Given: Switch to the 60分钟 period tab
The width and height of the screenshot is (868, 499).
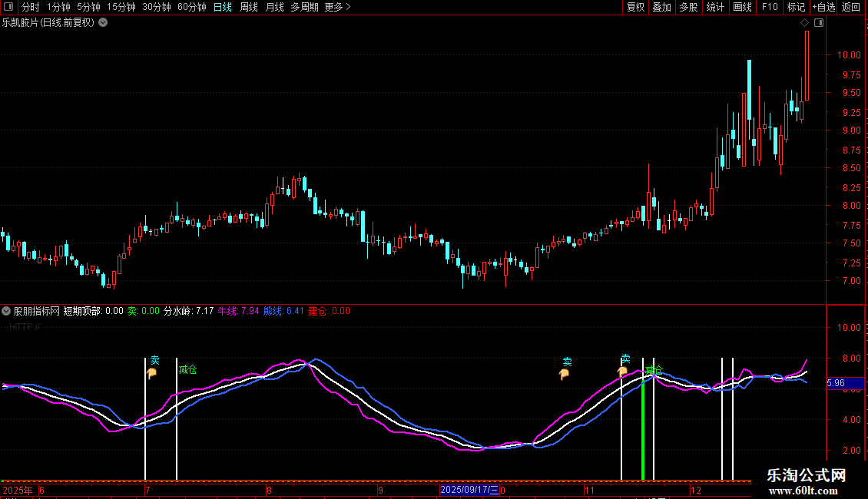Looking at the screenshot, I should point(192,7).
